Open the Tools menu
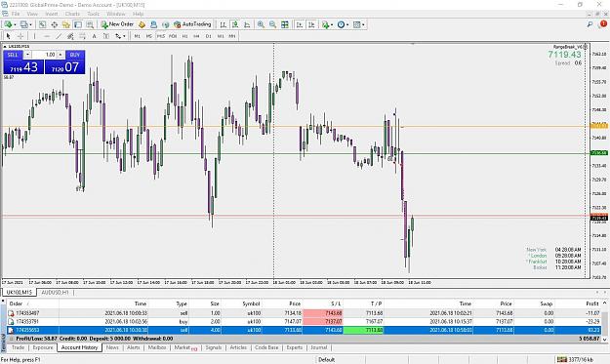Viewport: 610px width, 364px height. 94,14
